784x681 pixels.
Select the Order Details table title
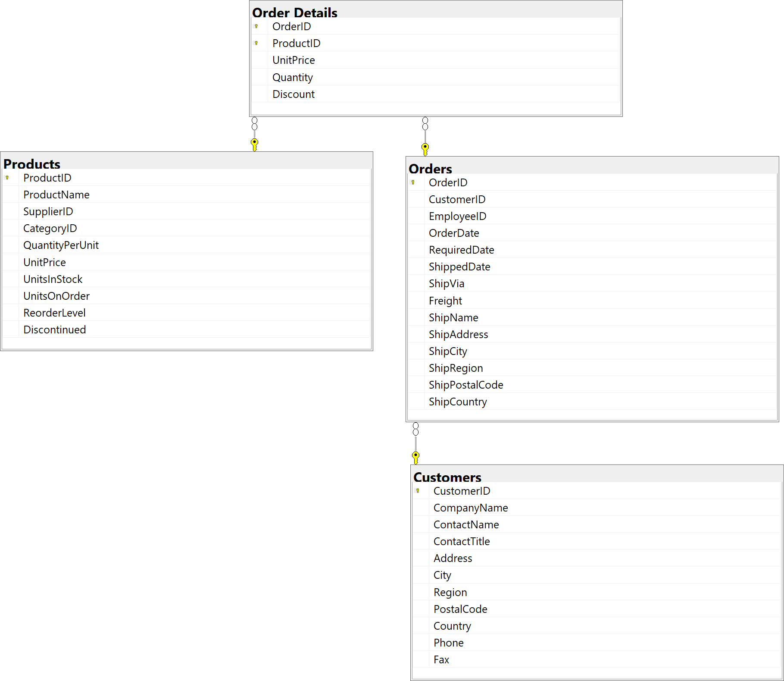295,13
